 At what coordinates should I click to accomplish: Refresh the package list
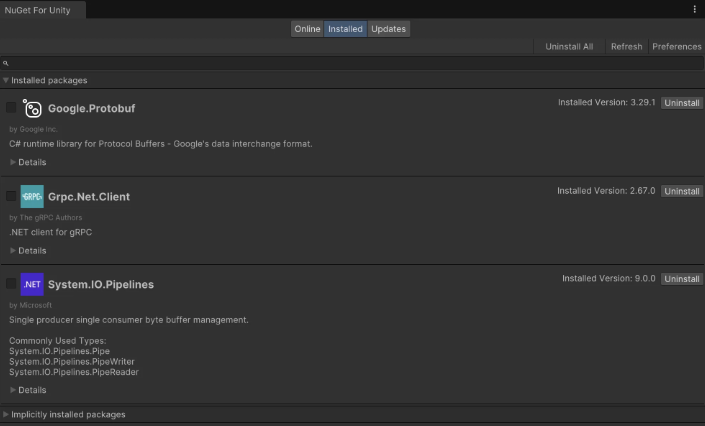(x=626, y=47)
